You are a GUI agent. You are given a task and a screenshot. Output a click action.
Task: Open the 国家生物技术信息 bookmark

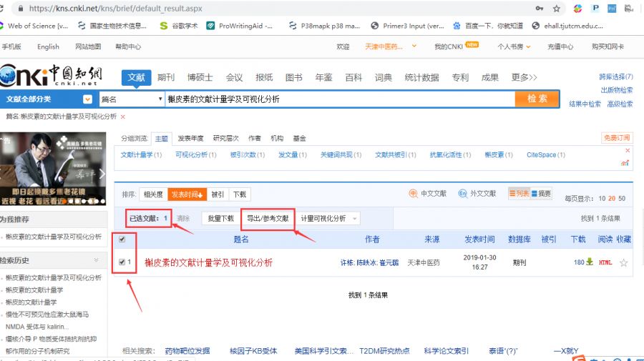click(x=112, y=26)
